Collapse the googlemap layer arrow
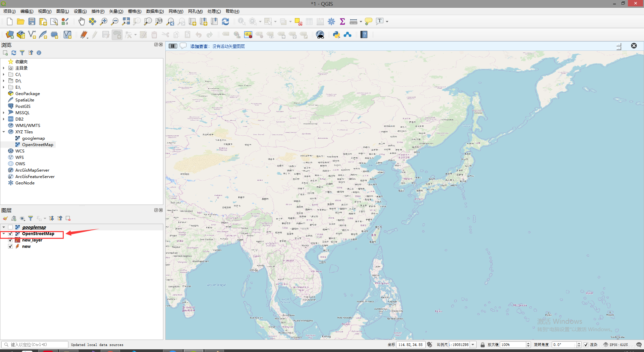 tap(4, 227)
